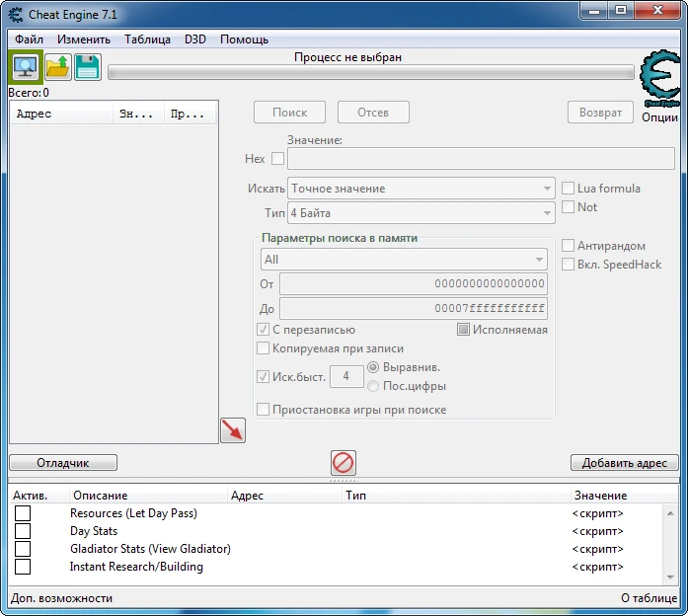Image resolution: width=688 pixels, height=616 pixels.
Task: Enable Вкл. SpeedHack checkbox
Action: (x=568, y=265)
